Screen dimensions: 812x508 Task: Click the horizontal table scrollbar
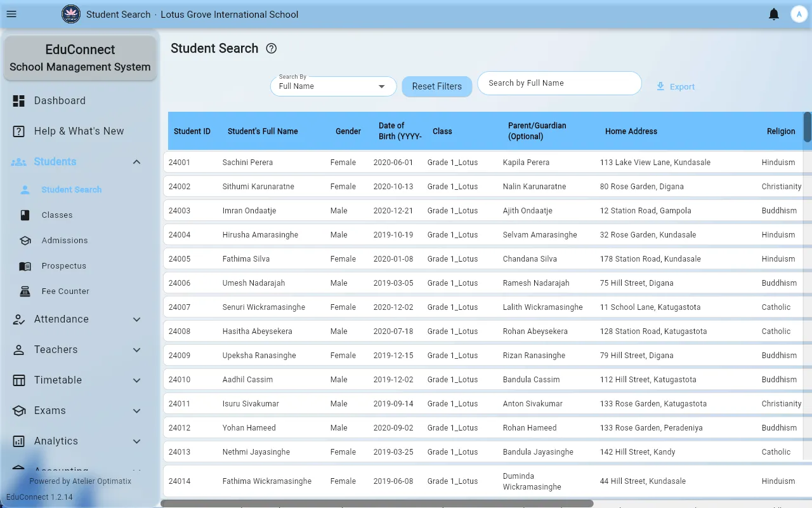click(x=377, y=504)
